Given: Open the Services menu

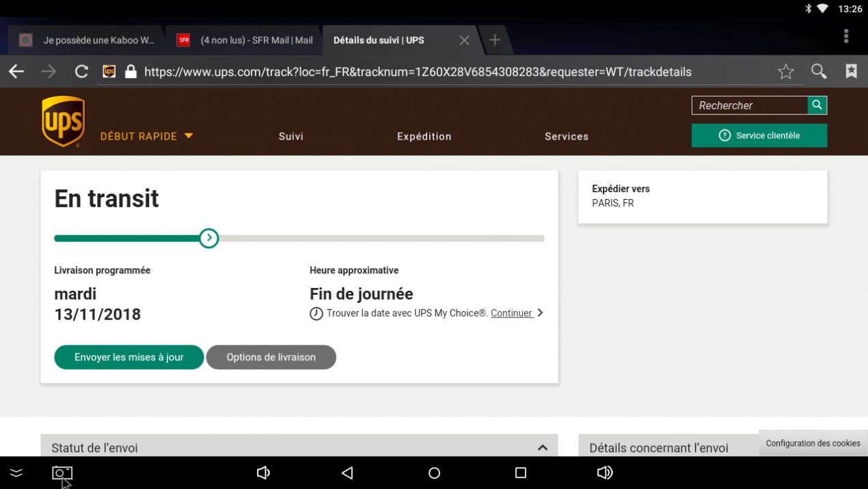Looking at the screenshot, I should (x=567, y=136).
